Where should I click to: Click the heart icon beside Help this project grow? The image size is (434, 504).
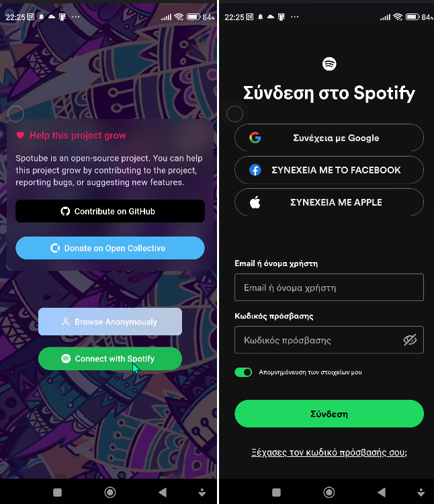(20, 135)
